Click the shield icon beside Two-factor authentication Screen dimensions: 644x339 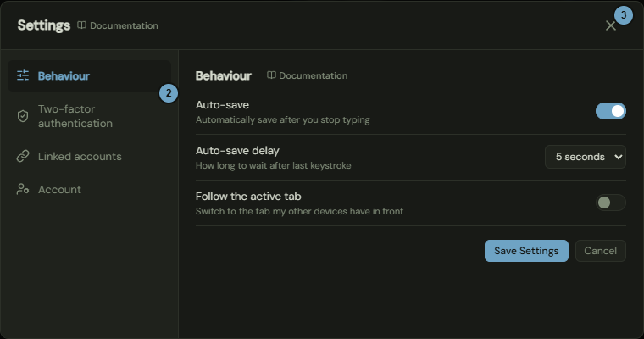point(23,116)
